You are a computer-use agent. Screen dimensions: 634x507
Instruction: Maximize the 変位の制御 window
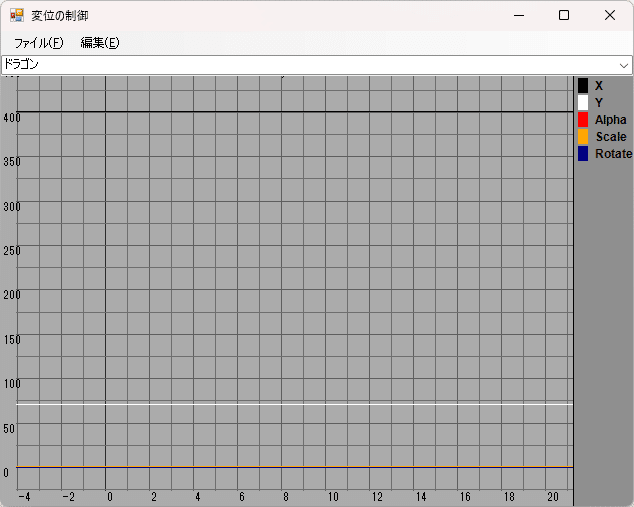(564, 15)
